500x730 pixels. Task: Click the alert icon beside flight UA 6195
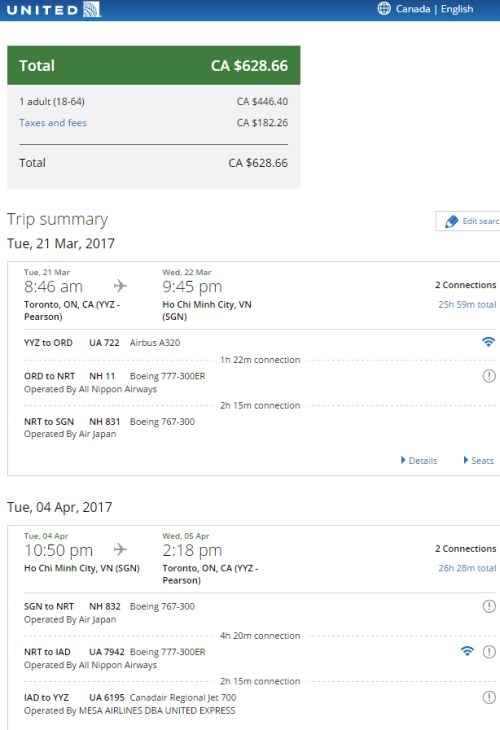[489, 697]
